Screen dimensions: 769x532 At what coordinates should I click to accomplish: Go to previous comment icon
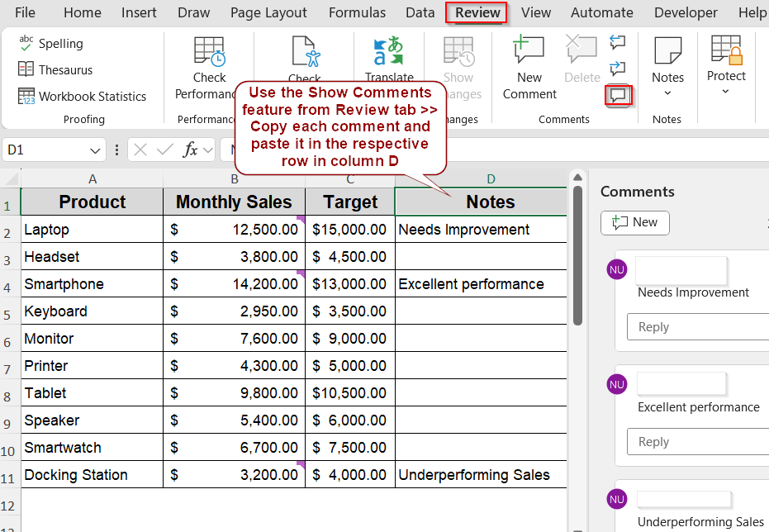pos(617,42)
